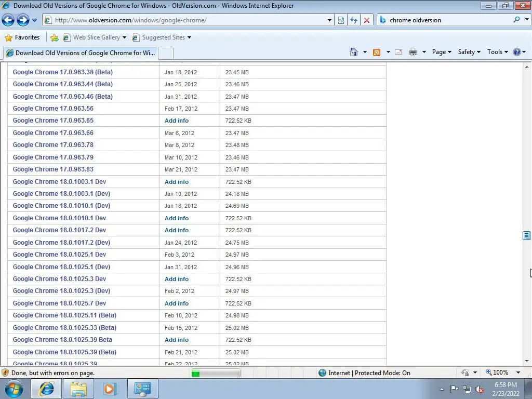Print the page with the printer icon
Image resolution: width=532 pixels, height=399 pixels.
point(413,52)
